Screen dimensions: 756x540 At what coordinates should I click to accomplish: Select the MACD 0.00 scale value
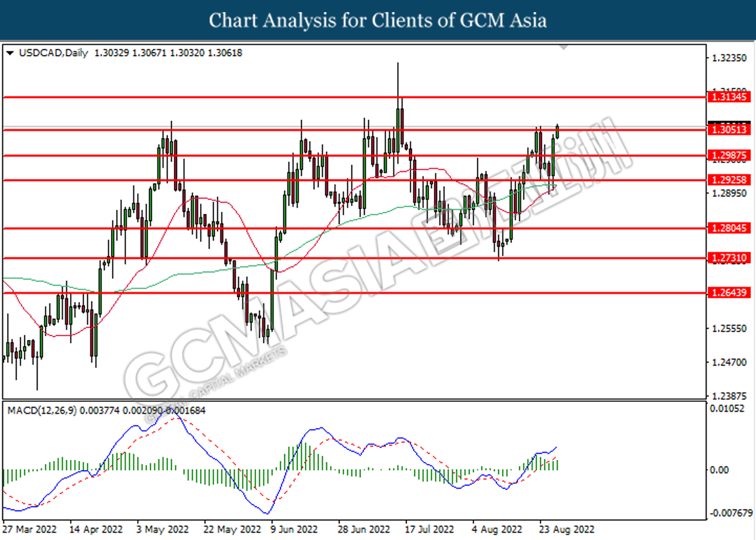[719, 470]
